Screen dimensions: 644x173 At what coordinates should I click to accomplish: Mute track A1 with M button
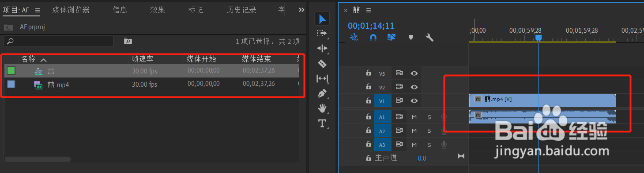pyautogui.click(x=414, y=117)
